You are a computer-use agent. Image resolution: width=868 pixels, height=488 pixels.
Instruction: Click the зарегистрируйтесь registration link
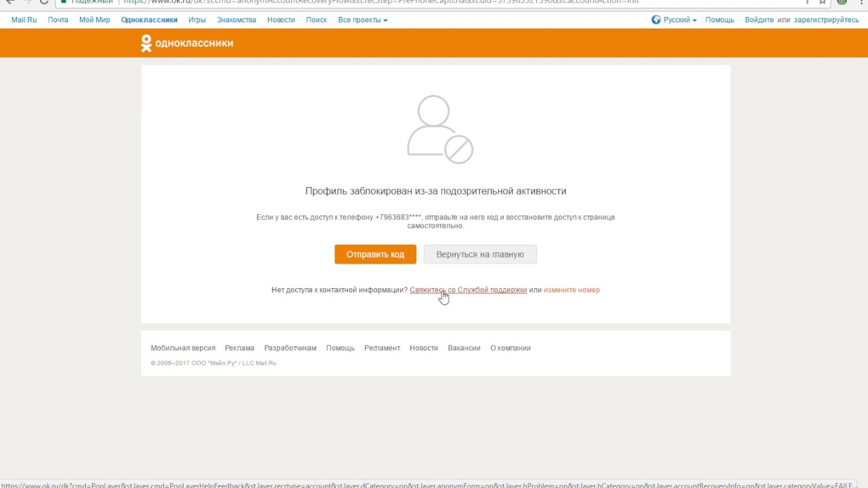coord(826,20)
